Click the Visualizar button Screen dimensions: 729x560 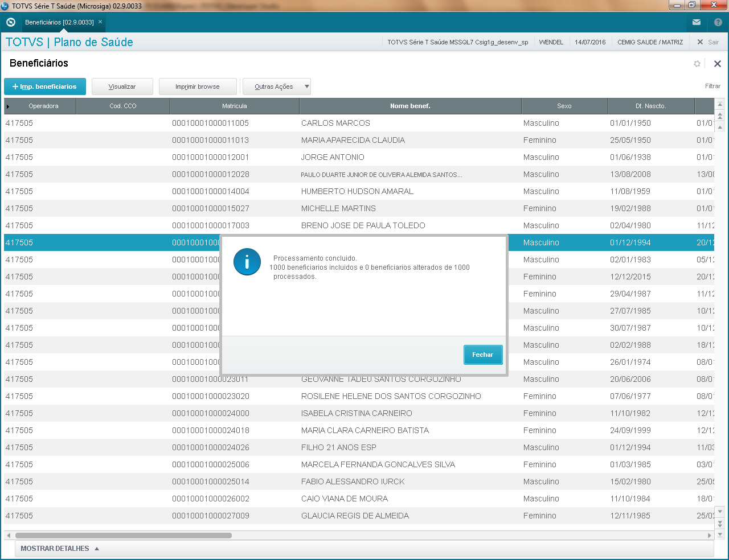[122, 87]
